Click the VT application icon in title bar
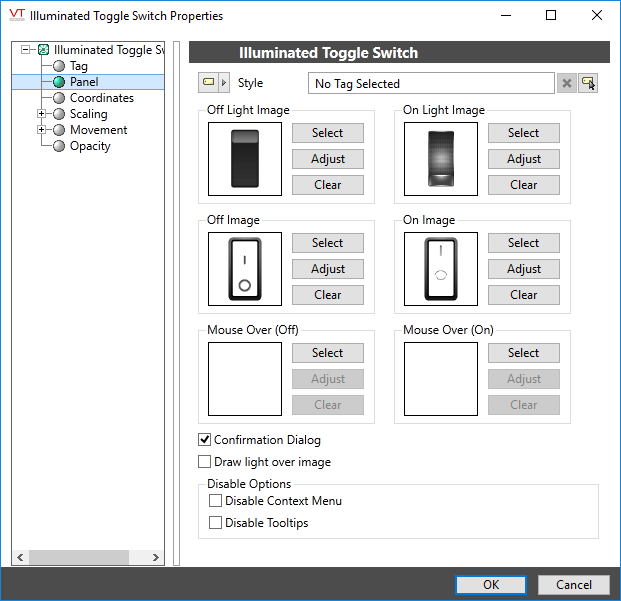 pyautogui.click(x=15, y=15)
